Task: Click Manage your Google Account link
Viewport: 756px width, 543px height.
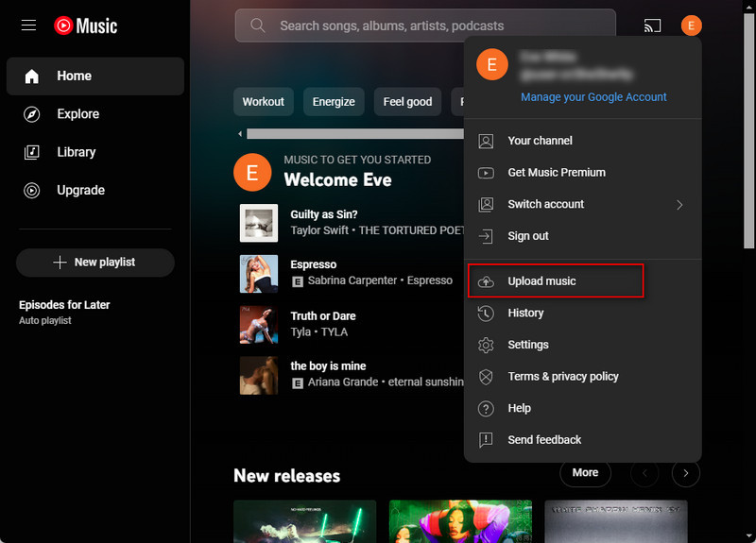Action: coord(593,97)
